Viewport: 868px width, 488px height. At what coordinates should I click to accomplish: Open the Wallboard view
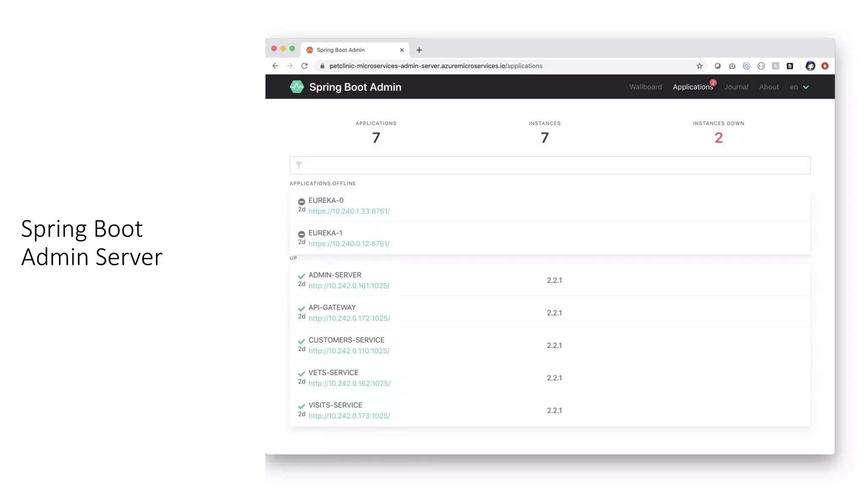click(645, 87)
